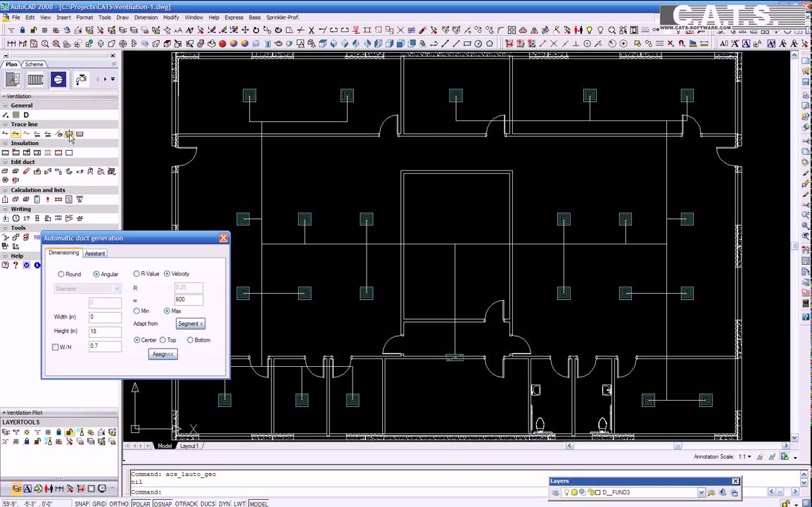812x507 pixels.
Task: Switch to the Scheme tab
Action: coord(34,64)
